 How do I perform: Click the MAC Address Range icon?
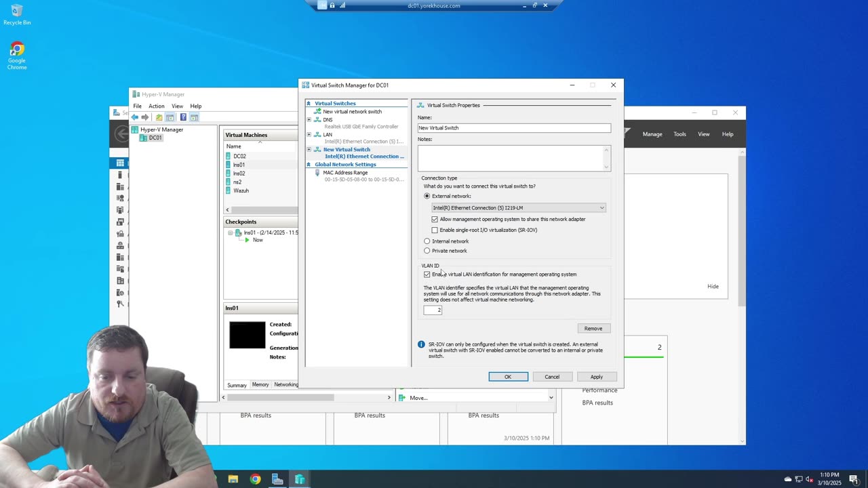pyautogui.click(x=317, y=173)
